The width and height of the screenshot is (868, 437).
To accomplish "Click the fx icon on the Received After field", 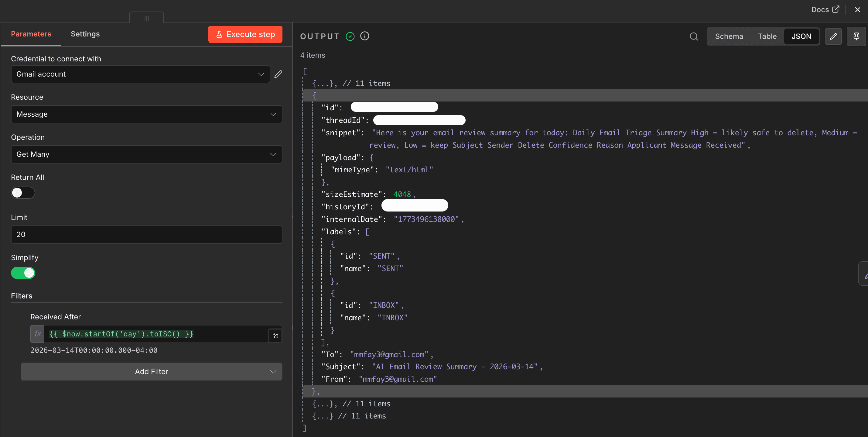I will [x=37, y=334].
